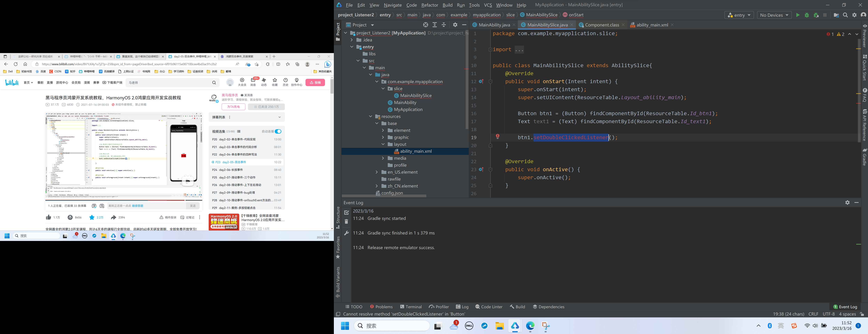
Task: Open Project panel options gear
Action: point(455,25)
